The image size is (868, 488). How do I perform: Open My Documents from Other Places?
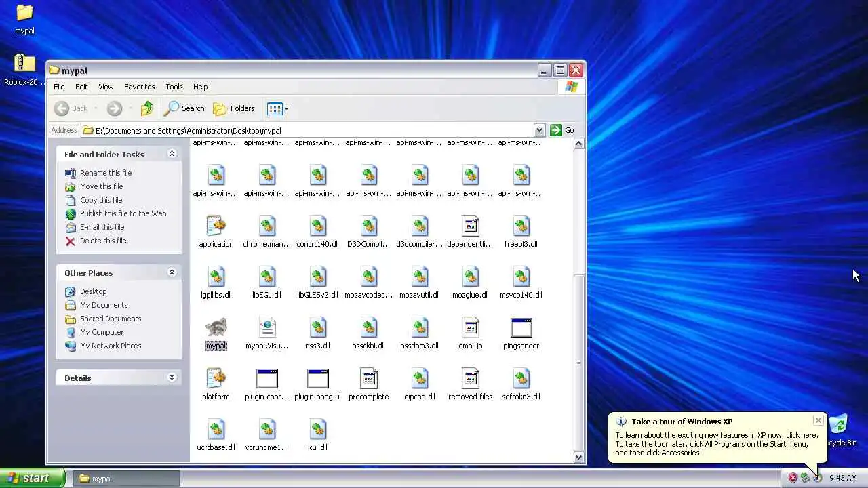pyautogui.click(x=104, y=305)
